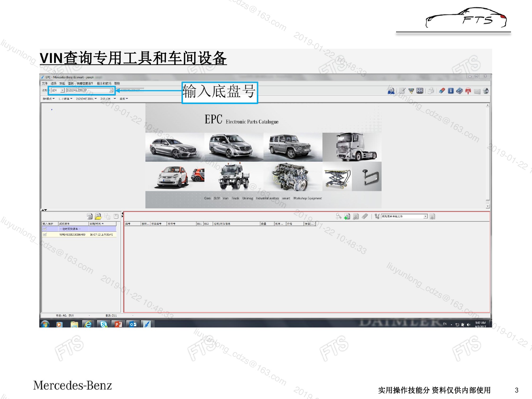This screenshot has width=532, height=399.
Task: Open the shopping cart icon
Action: [411, 91]
